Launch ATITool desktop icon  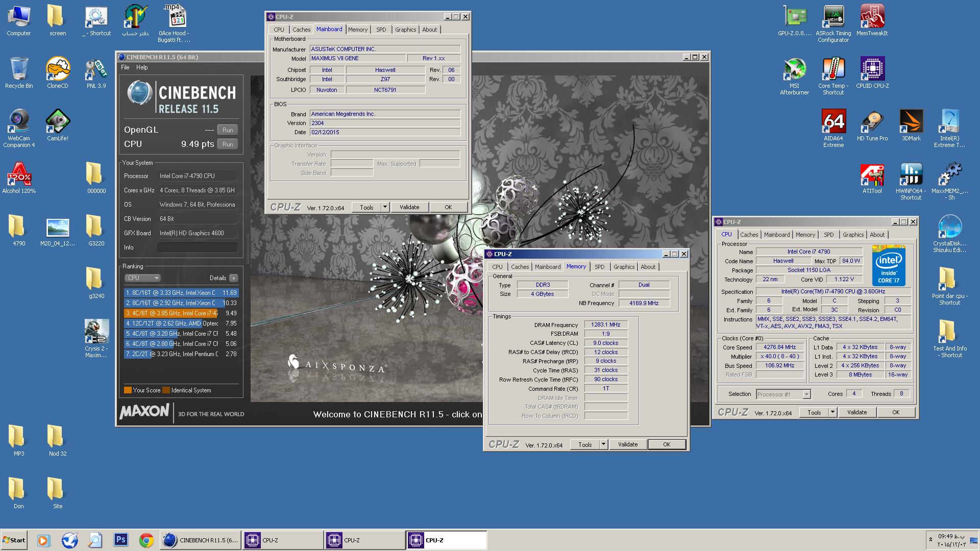coord(872,179)
